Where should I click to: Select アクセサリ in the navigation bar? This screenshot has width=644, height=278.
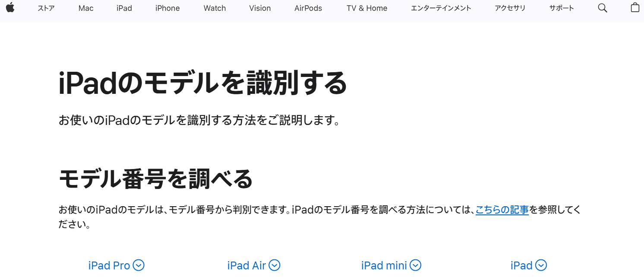[x=510, y=8]
